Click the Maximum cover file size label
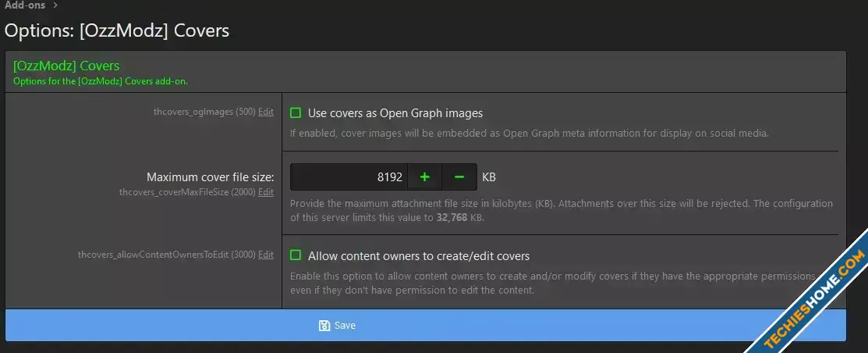 pyautogui.click(x=211, y=177)
